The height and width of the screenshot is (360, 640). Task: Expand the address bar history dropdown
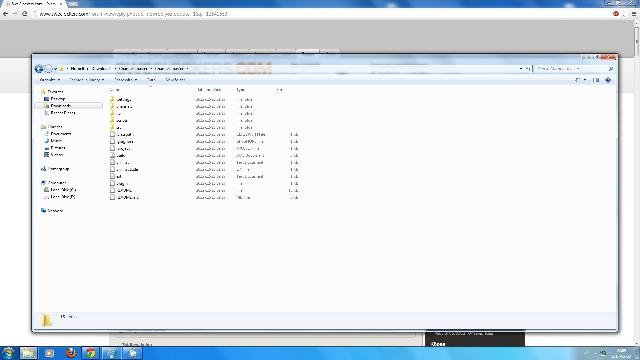[521, 69]
